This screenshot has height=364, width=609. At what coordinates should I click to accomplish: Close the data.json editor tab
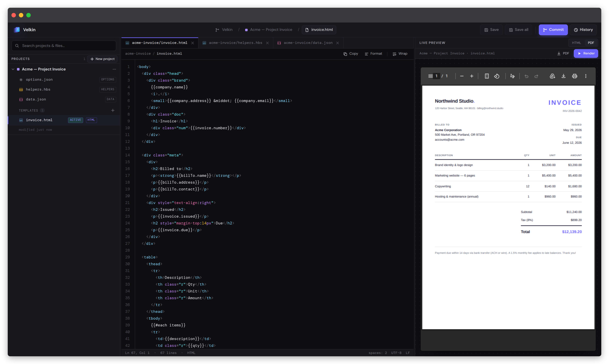point(337,43)
